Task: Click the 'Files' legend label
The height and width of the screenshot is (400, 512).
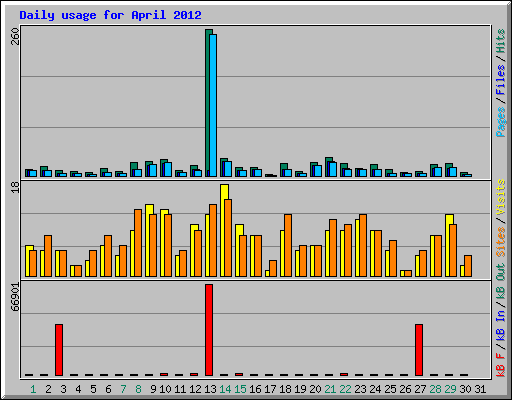Action: pyautogui.click(x=500, y=79)
